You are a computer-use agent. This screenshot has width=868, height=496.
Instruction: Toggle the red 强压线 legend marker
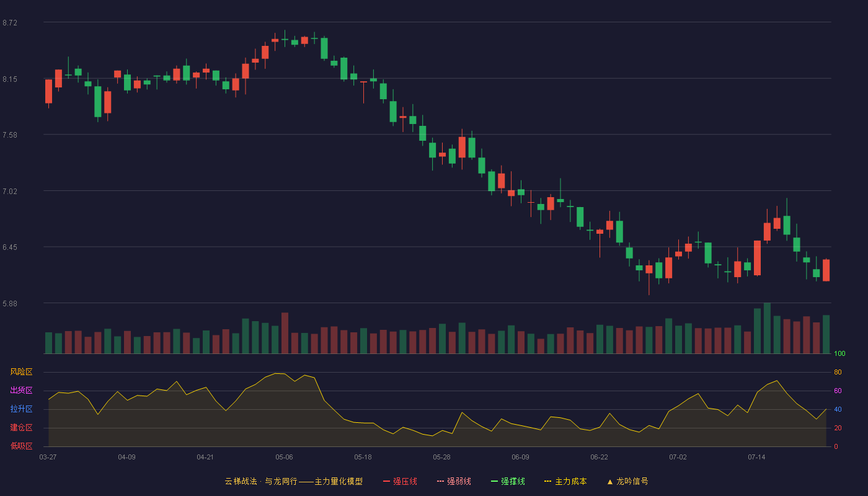[387, 481]
